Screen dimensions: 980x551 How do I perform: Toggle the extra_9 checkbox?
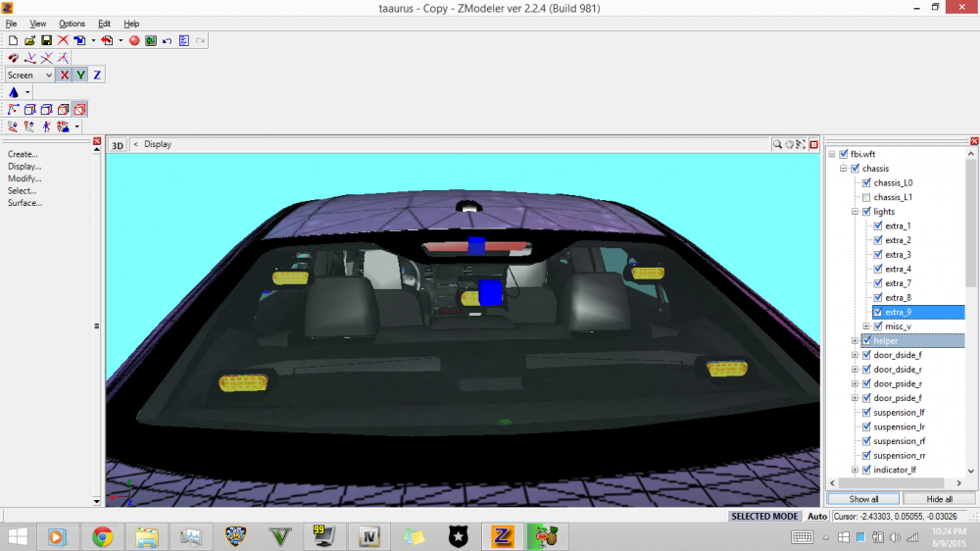click(878, 312)
